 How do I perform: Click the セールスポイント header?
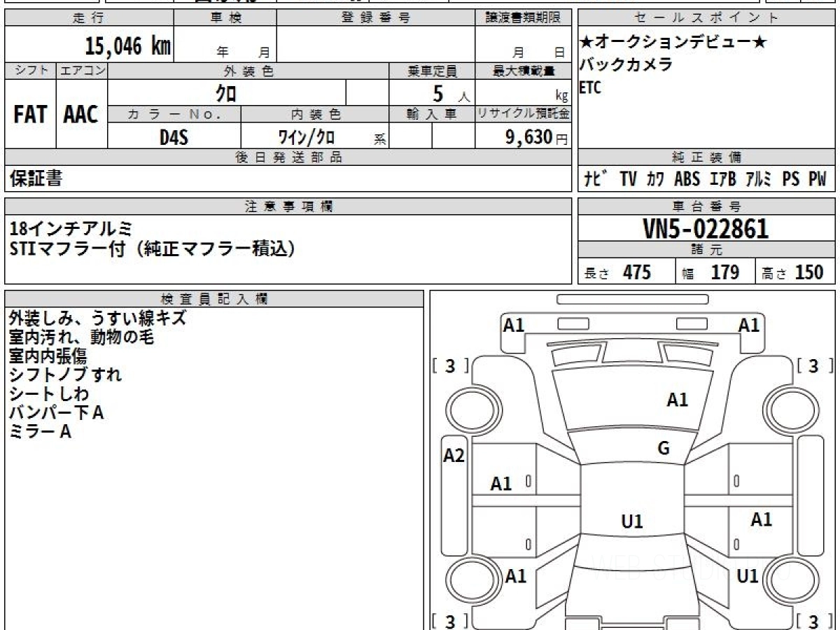click(707, 18)
